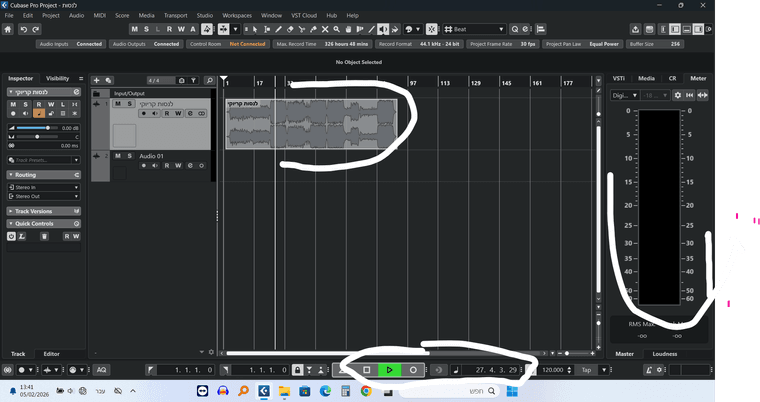Screen dimensions: 760x402
Task: Select the Zoom magnifier tool
Action: coord(336,30)
